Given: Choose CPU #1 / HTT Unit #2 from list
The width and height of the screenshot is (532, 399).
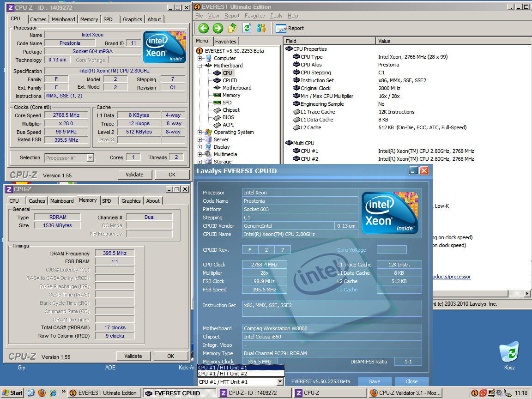Looking at the screenshot, I should point(241,374).
